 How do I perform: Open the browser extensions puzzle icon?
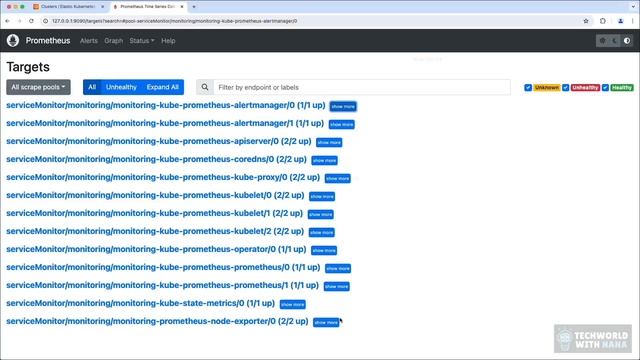603,21
